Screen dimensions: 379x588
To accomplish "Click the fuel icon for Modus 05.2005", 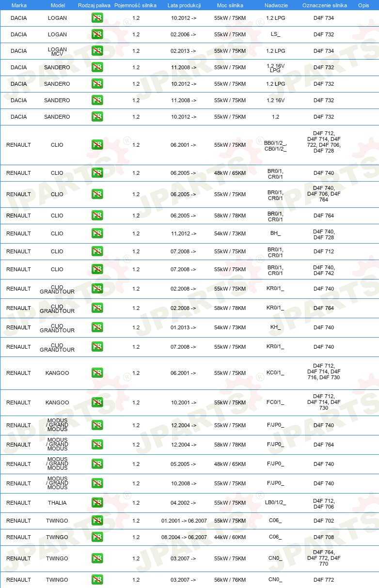I will pyautogui.click(x=97, y=464).
